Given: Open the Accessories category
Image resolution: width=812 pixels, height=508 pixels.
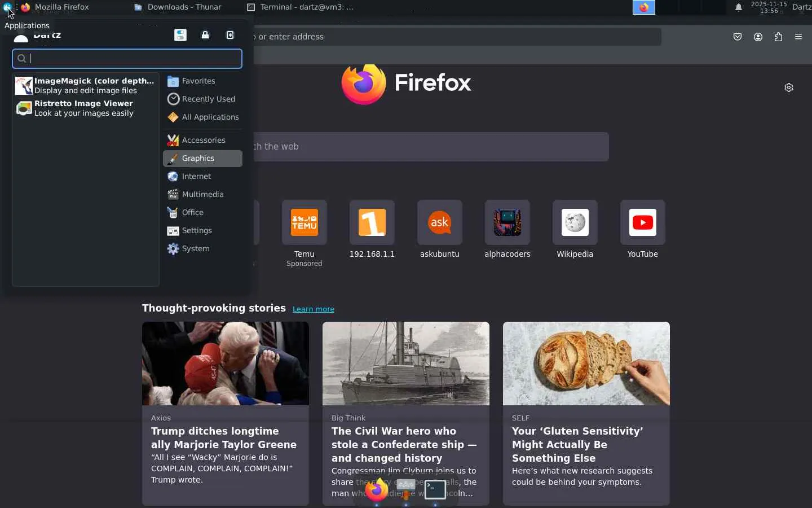Looking at the screenshot, I should (x=202, y=141).
